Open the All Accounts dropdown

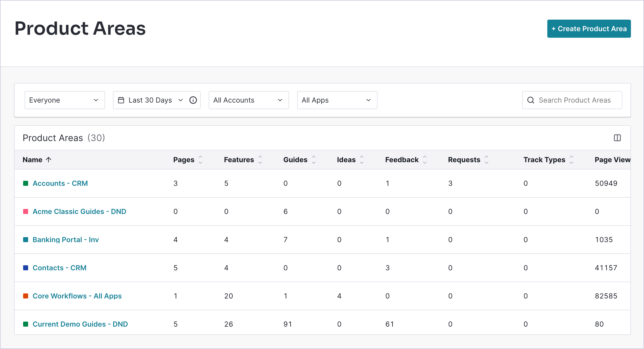pyautogui.click(x=249, y=100)
